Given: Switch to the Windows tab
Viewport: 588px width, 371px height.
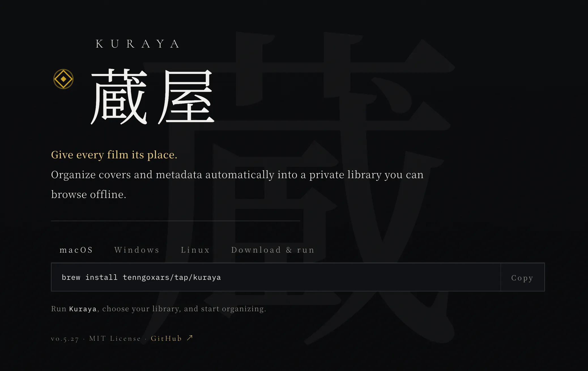Looking at the screenshot, I should [137, 250].
